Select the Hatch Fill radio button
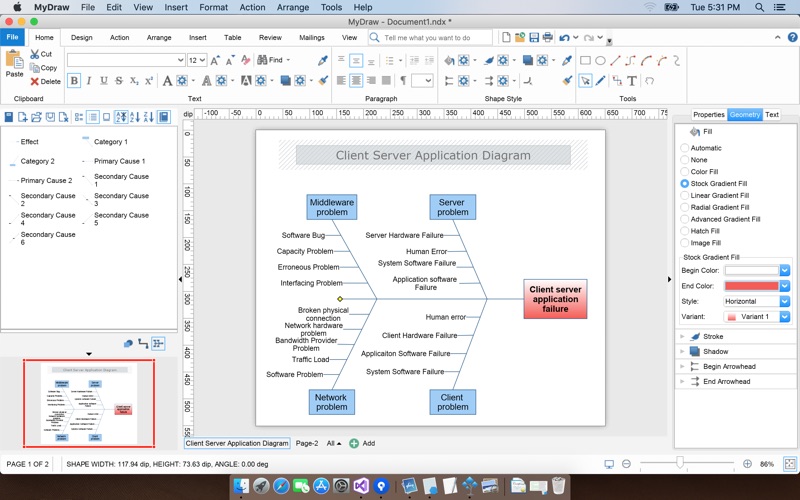The height and width of the screenshot is (500, 800). 685,231
